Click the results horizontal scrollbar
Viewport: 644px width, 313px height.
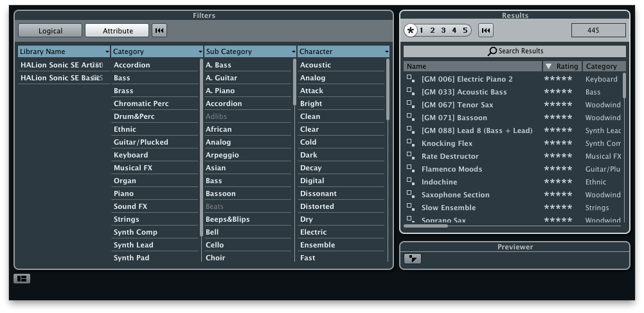pyautogui.click(x=426, y=226)
